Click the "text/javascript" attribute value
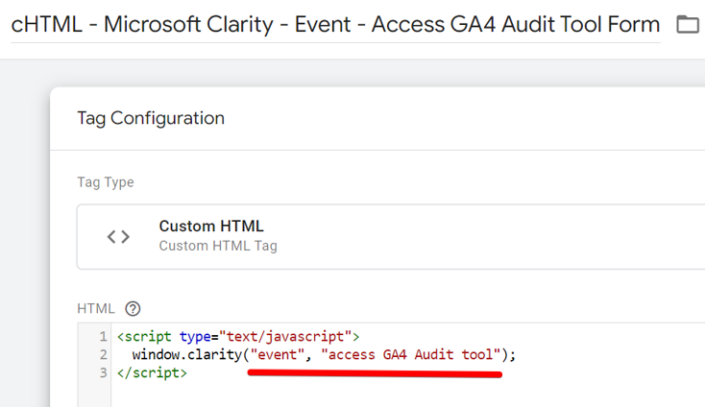The width and height of the screenshot is (705, 407). coord(285,336)
